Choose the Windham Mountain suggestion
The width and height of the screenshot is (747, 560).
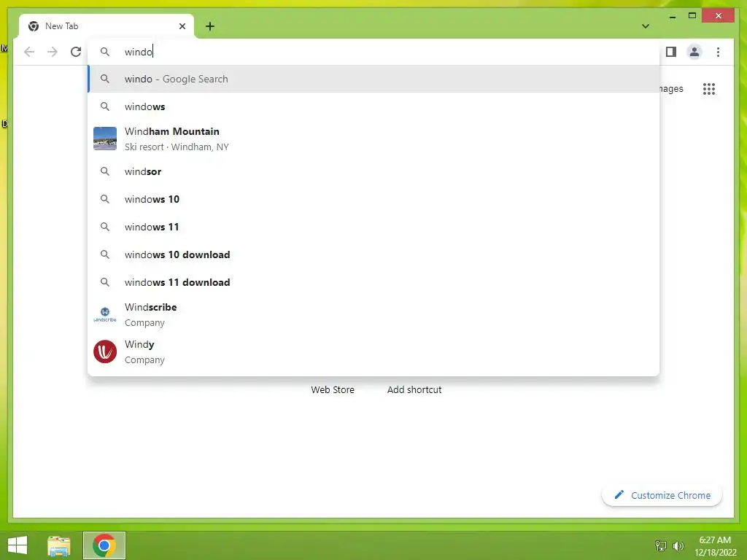point(374,139)
